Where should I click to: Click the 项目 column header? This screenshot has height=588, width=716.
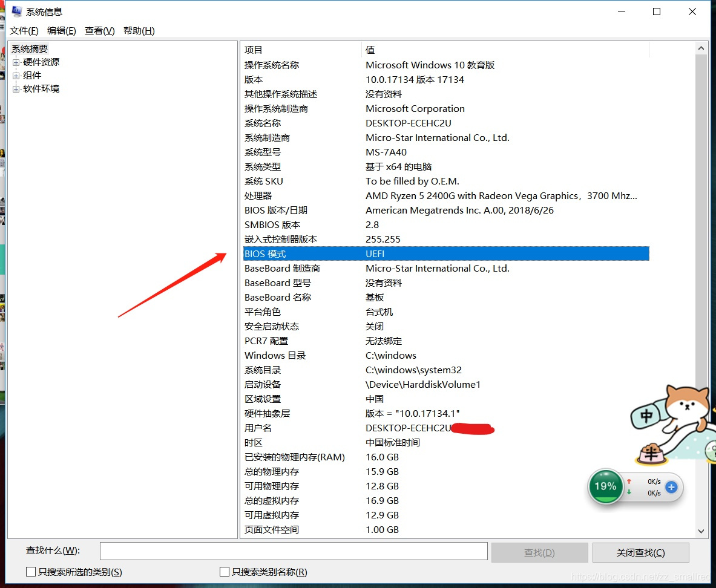pyautogui.click(x=302, y=50)
